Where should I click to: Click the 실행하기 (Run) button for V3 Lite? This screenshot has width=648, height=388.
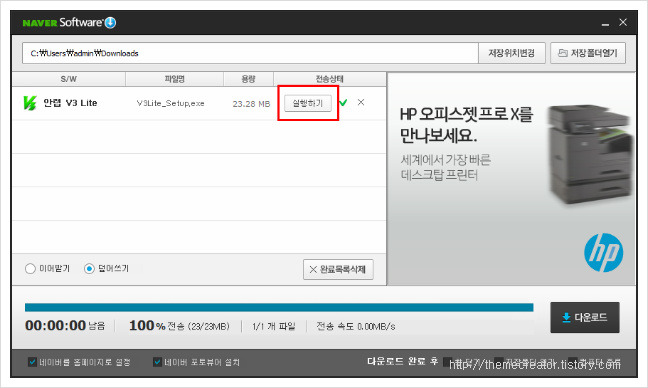308,103
